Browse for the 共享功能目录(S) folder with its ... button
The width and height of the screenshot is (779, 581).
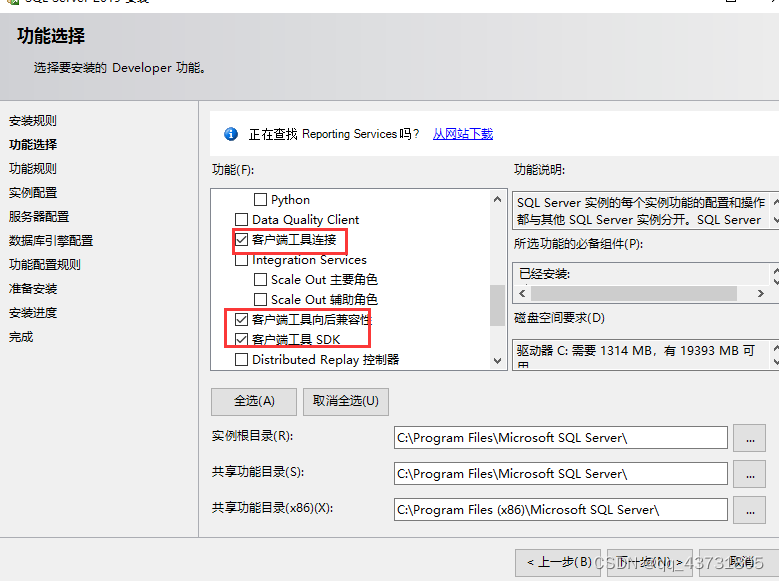click(750, 474)
